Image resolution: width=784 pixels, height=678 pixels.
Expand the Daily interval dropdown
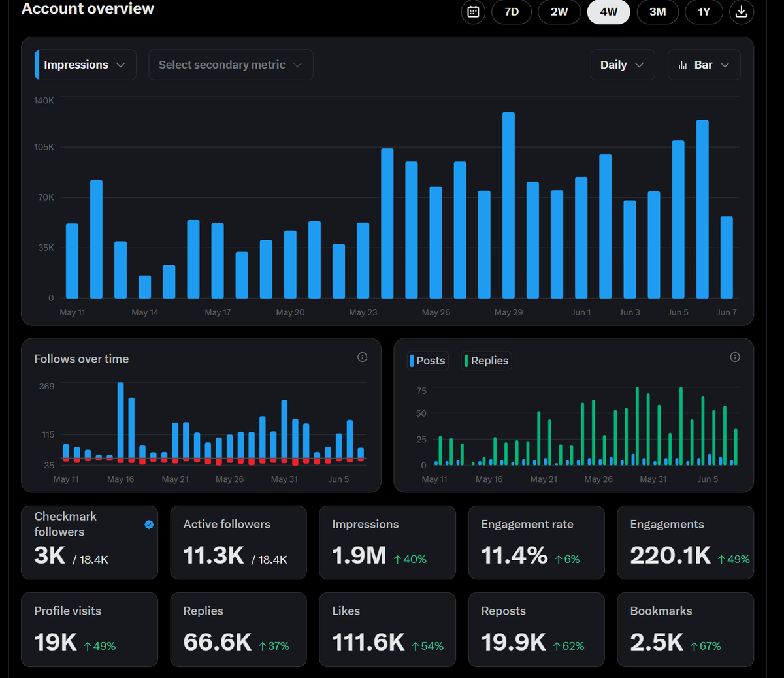(x=623, y=65)
